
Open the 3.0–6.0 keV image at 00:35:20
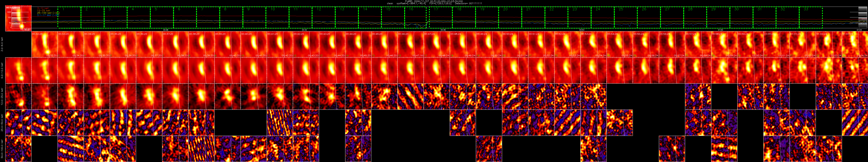(x=123, y=44)
